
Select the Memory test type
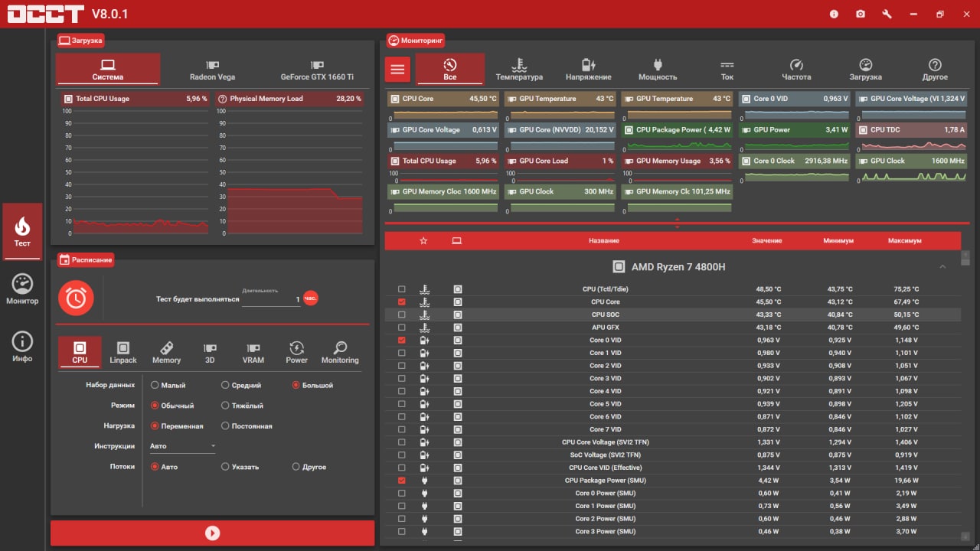click(x=166, y=353)
